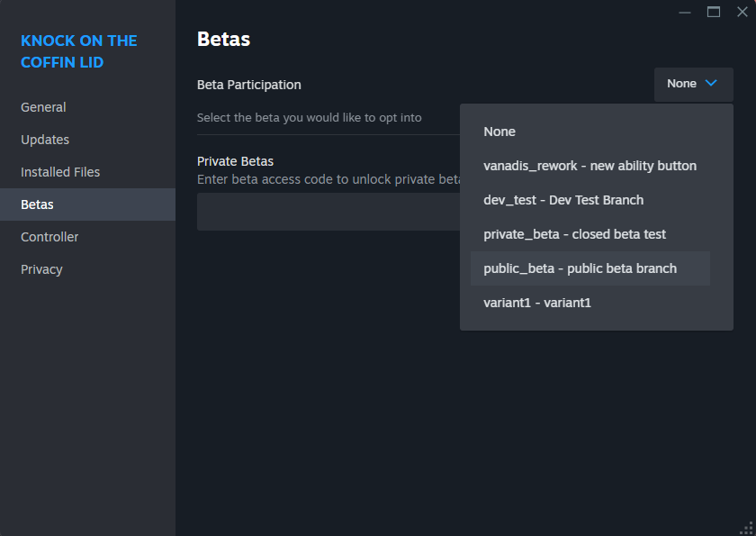
Task: Click the beta access code input field
Action: [x=328, y=212]
